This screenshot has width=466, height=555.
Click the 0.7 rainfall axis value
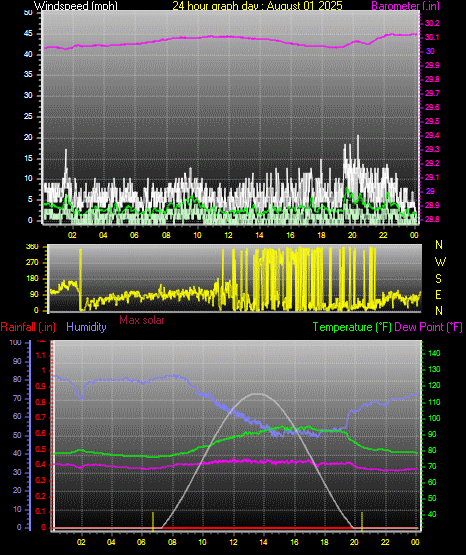pyautogui.click(x=41, y=418)
